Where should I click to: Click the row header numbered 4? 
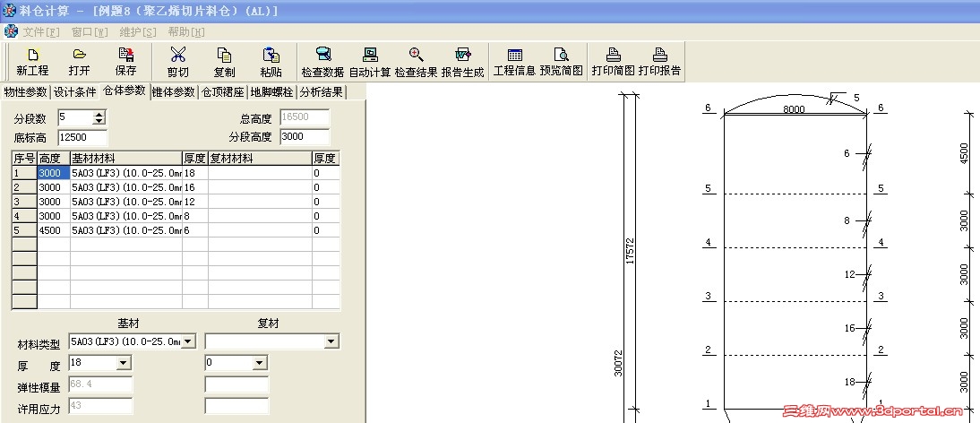point(24,216)
